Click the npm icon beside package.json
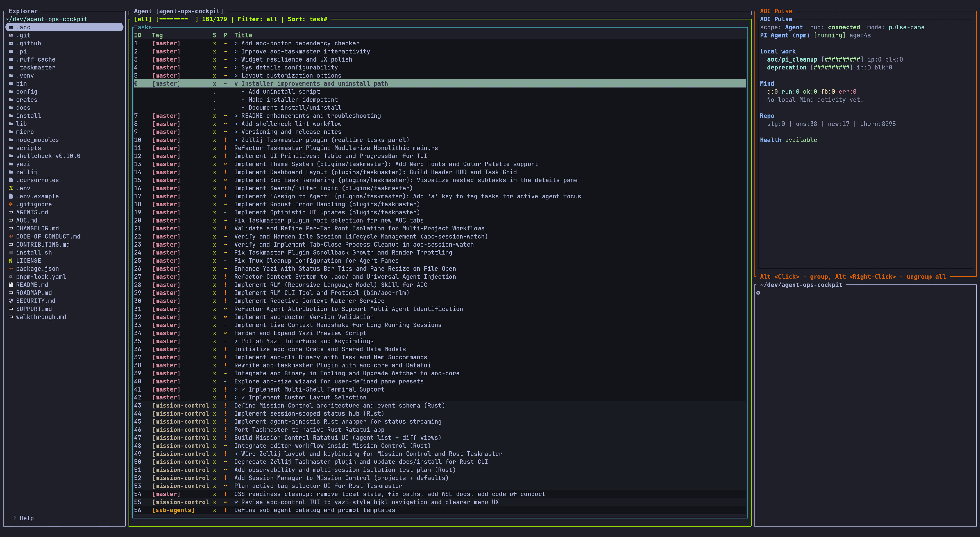Screen dimensions: 980x537 10,269
